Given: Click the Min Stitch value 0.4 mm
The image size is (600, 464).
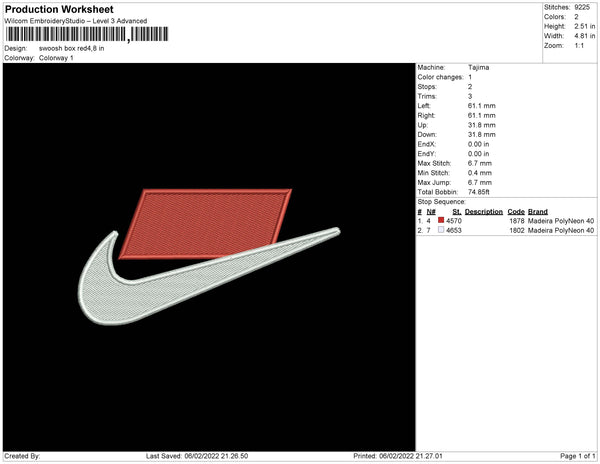Looking at the screenshot, I should click(479, 173).
